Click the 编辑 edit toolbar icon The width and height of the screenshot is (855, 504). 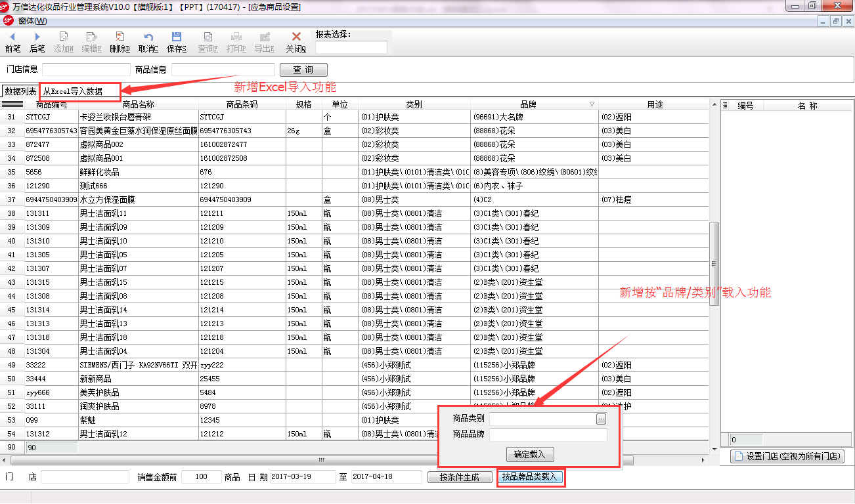pos(91,43)
